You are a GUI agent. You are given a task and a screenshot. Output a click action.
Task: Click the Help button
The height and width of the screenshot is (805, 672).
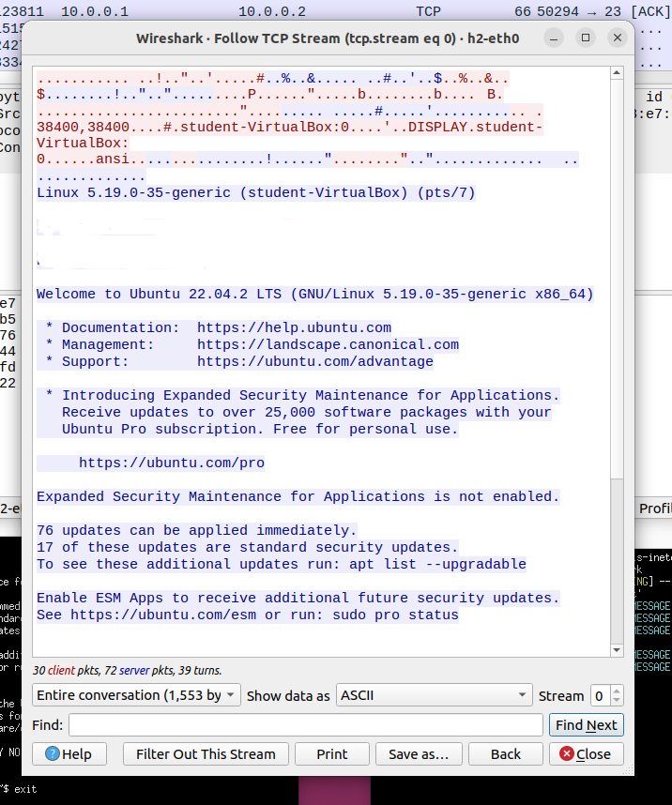(x=69, y=753)
